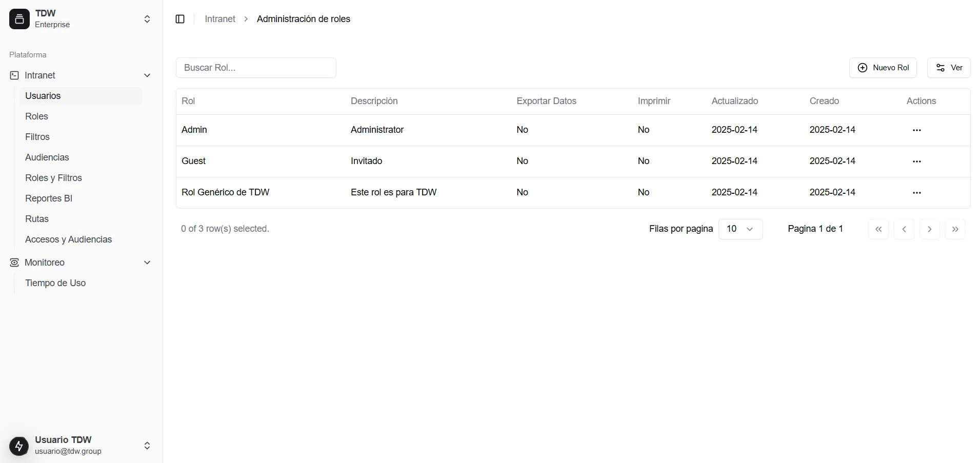
Task: Click the Monitoreo eye icon in sidebar
Action: [x=14, y=263]
